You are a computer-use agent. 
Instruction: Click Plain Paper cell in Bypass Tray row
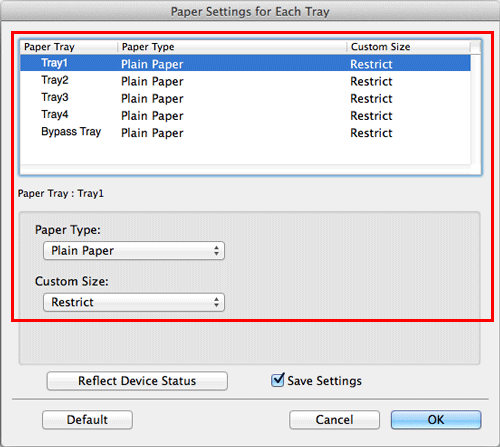[152, 133]
